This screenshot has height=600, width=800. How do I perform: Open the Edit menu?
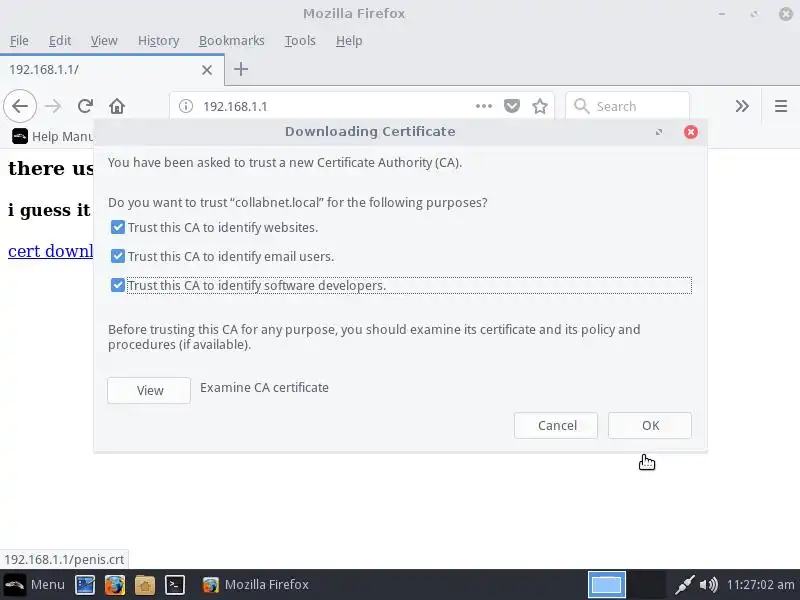(60, 40)
